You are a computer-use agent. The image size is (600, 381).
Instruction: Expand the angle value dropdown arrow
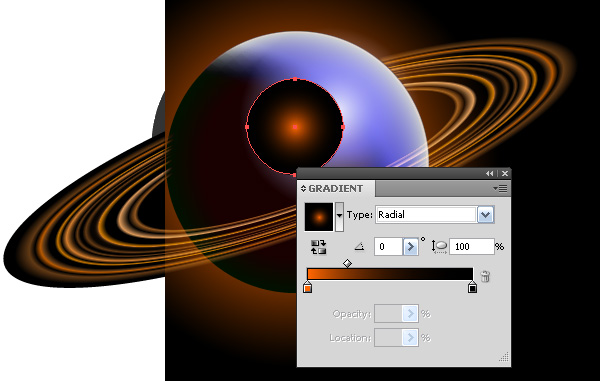point(410,247)
